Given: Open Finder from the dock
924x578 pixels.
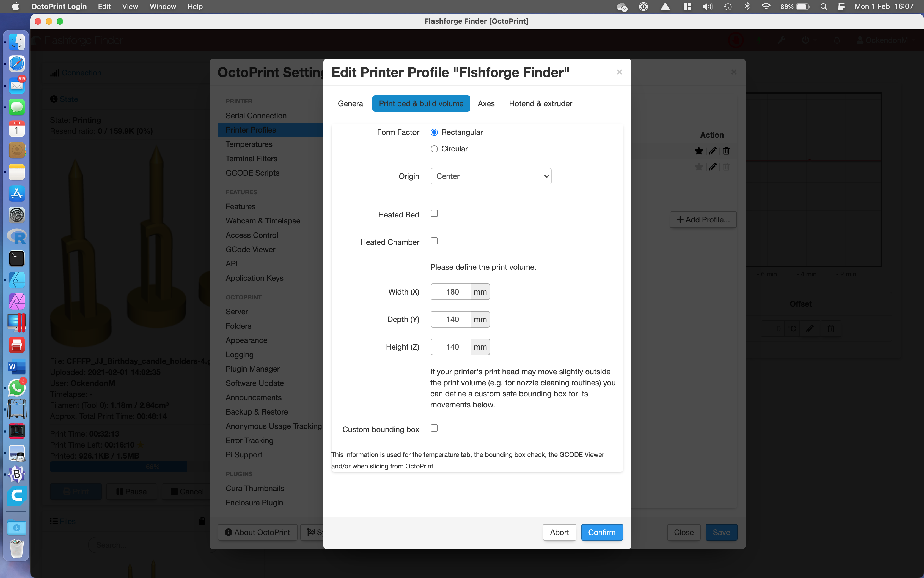Looking at the screenshot, I should 17,42.
